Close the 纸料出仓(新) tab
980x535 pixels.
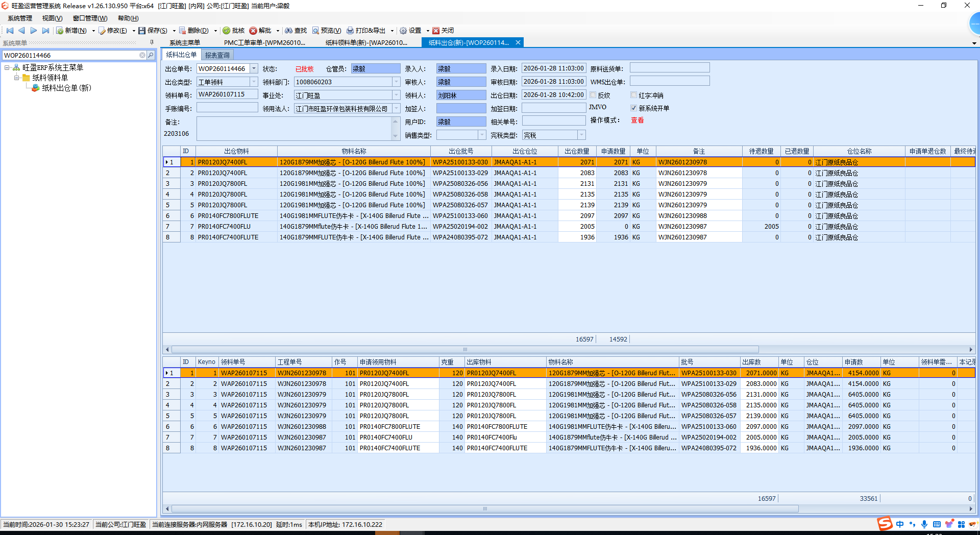pyautogui.click(x=518, y=43)
